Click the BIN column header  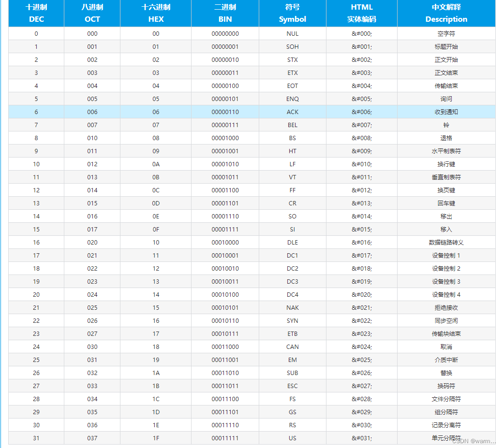click(225, 13)
